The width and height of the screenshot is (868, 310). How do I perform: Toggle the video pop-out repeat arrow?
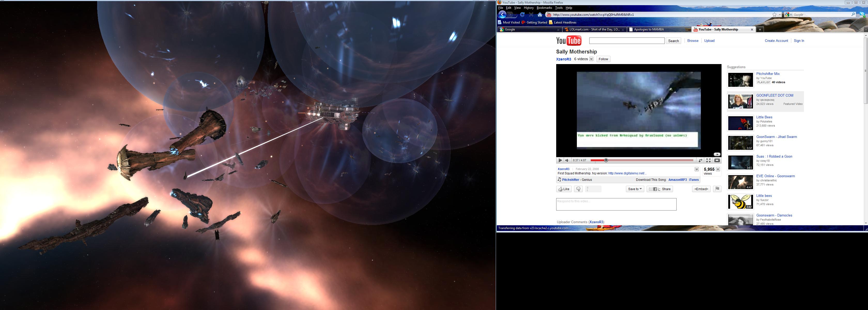pyautogui.click(x=700, y=160)
